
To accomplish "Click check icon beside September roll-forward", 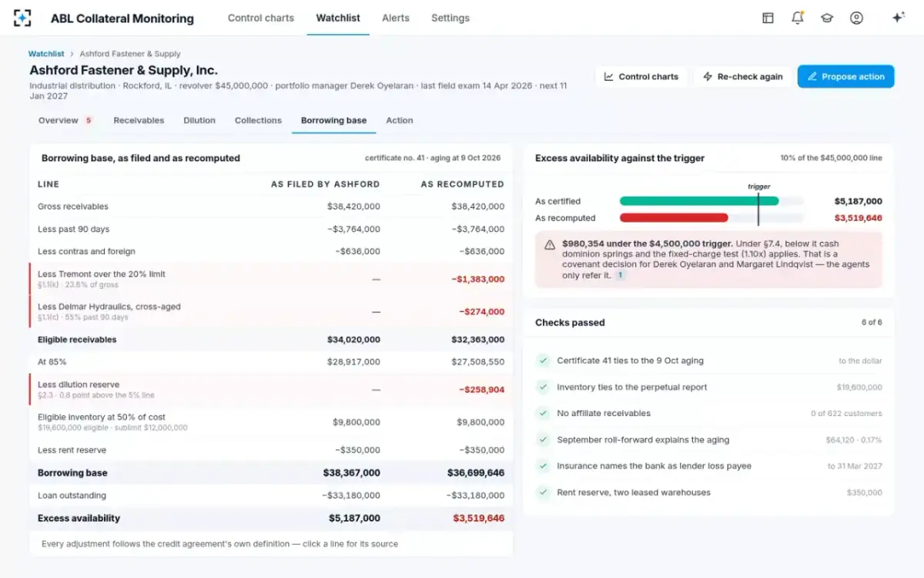I will click(544, 440).
